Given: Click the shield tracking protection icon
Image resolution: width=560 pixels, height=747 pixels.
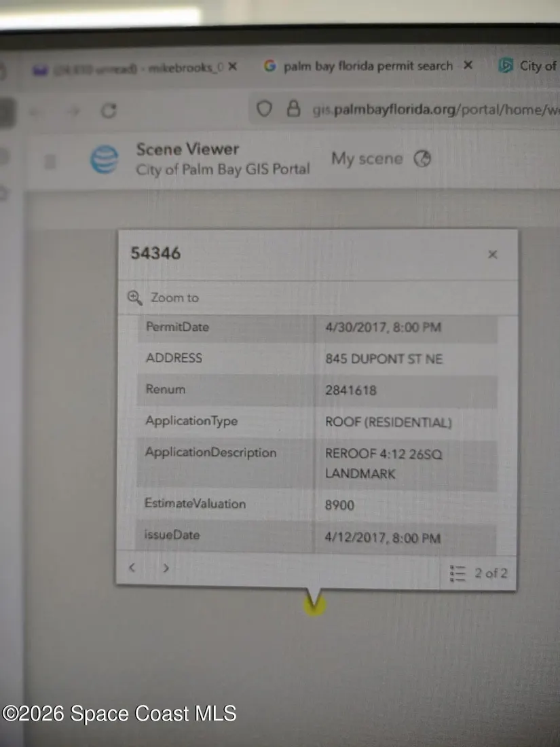Looking at the screenshot, I should pyautogui.click(x=264, y=109).
